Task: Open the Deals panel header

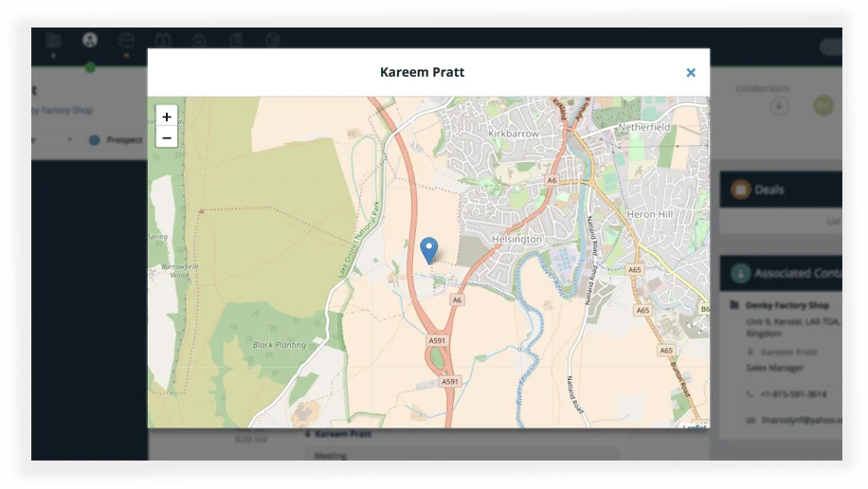Action: [781, 190]
